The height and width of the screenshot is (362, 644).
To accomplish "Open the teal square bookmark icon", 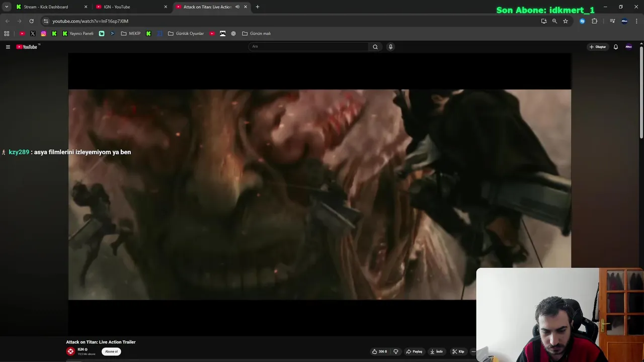I will pyautogui.click(x=102, y=34).
